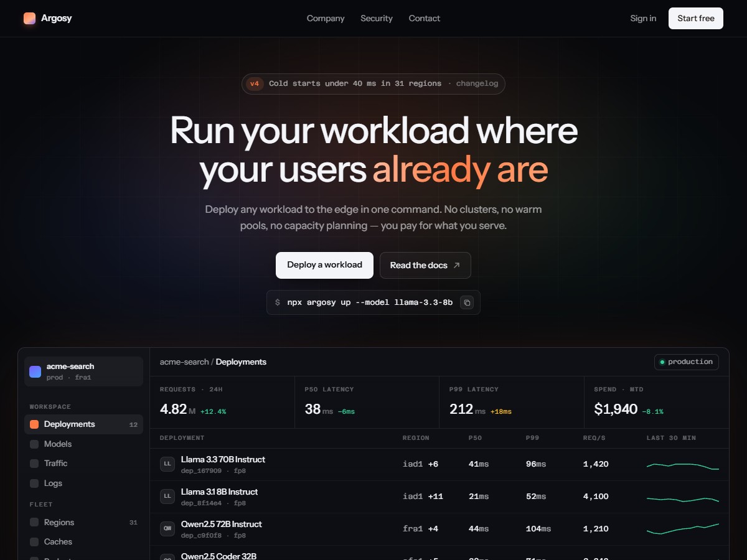Click the REGION column header

tap(416, 438)
